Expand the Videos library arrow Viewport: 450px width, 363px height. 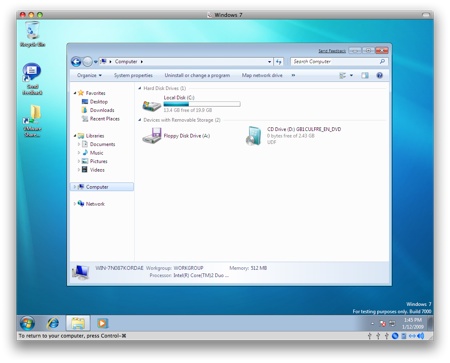pyautogui.click(x=79, y=170)
